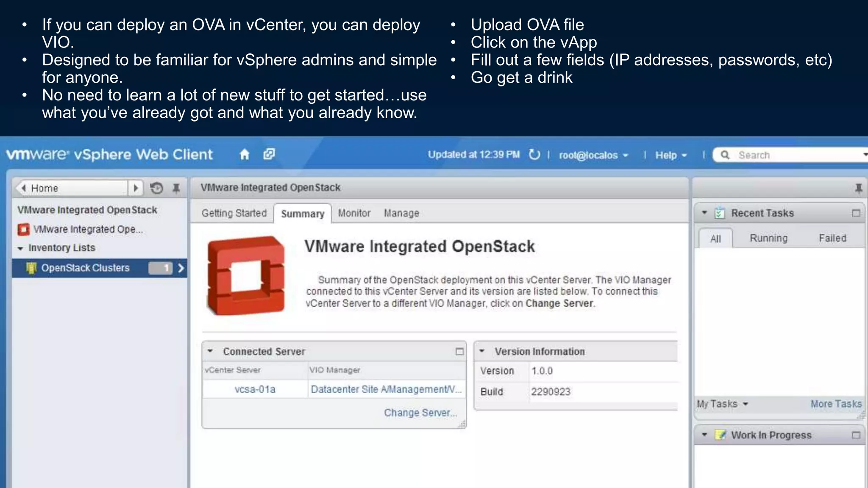Click the More Tasks link
Screen dimensions: 868x488
click(836, 404)
